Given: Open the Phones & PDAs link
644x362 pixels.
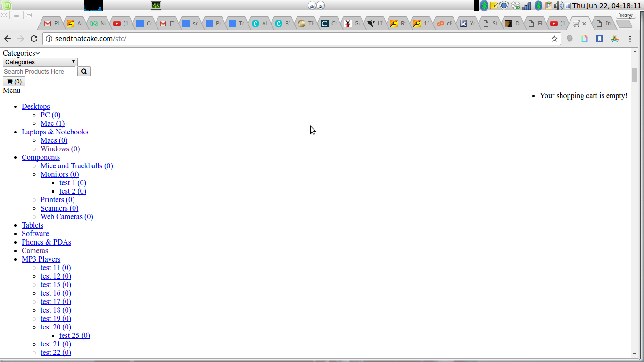Looking at the screenshot, I should 46,242.
